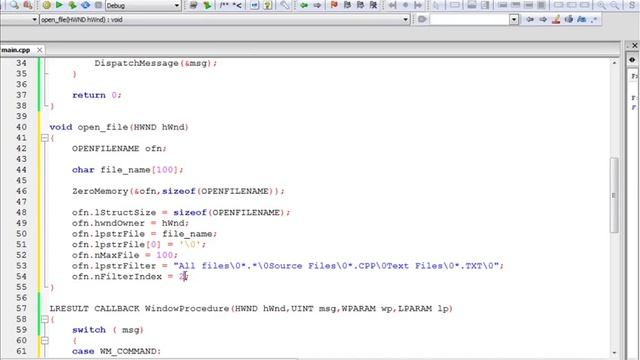Click the editor scrollbar up arrow
This screenshot has width=640, height=360.
614,63
